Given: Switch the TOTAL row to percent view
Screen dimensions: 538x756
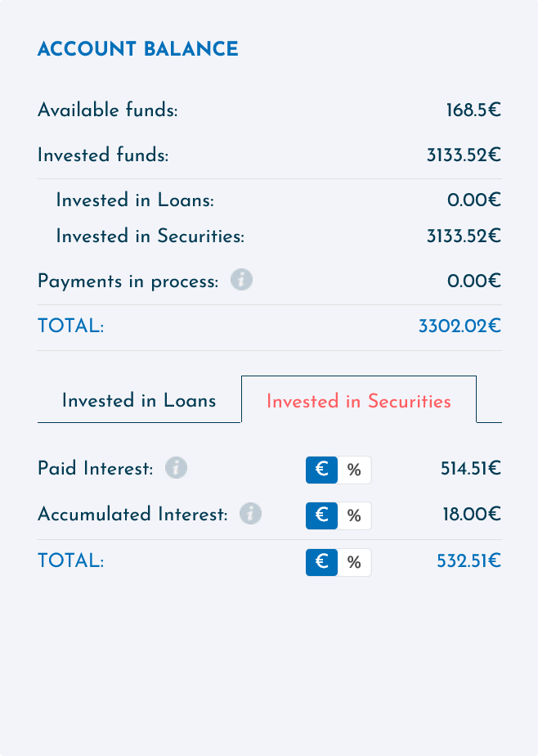Looking at the screenshot, I should (354, 562).
